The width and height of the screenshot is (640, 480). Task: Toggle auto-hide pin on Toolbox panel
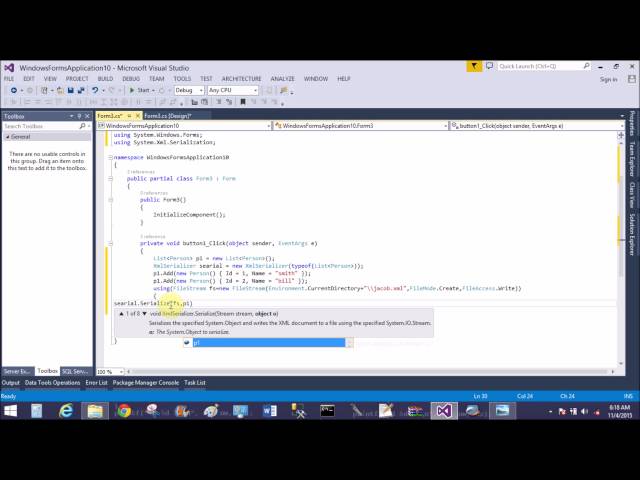point(79,116)
